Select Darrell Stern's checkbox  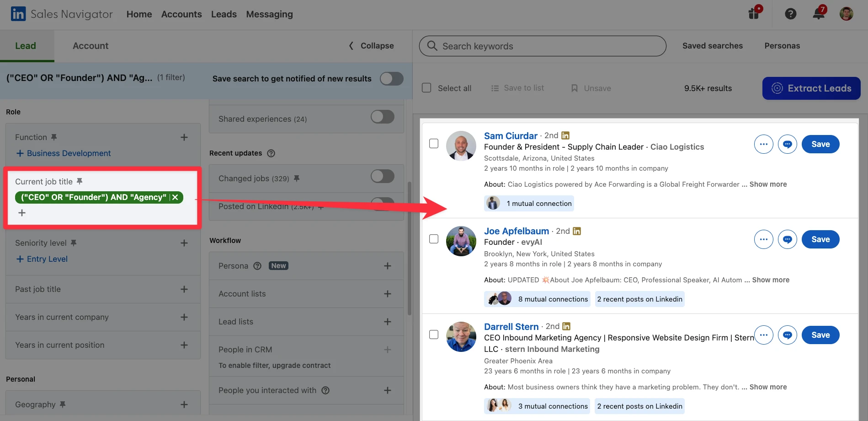(x=434, y=335)
